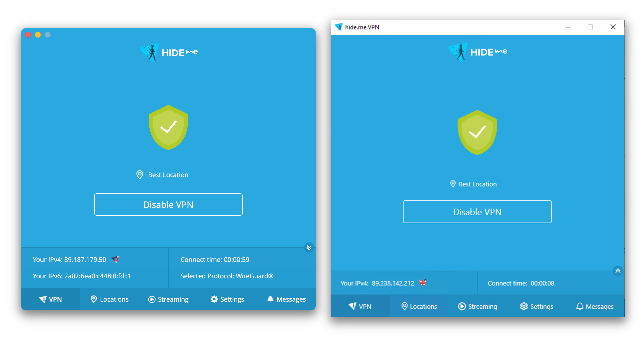Disable VPN on the Windows client

click(x=477, y=211)
